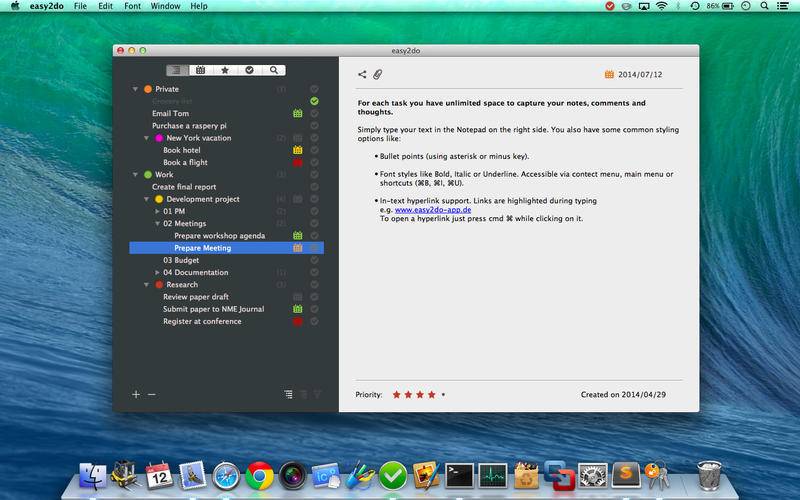The height and width of the screenshot is (500, 800).
Task: Select the Prepare Meeting task
Action: [227, 248]
